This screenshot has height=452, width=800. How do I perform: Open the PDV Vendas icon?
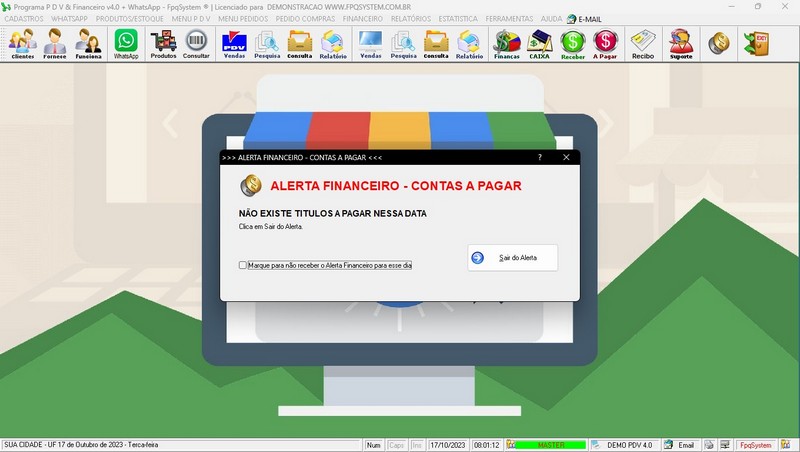(x=234, y=44)
